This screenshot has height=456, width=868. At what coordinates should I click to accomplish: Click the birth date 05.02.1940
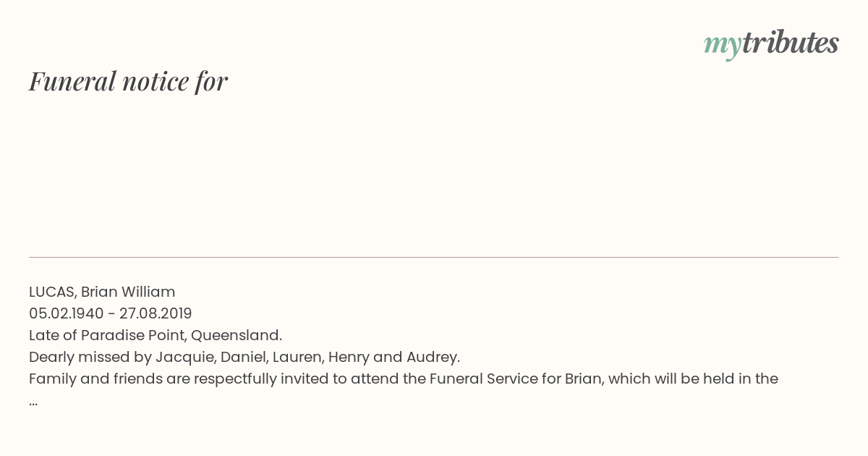coord(67,313)
